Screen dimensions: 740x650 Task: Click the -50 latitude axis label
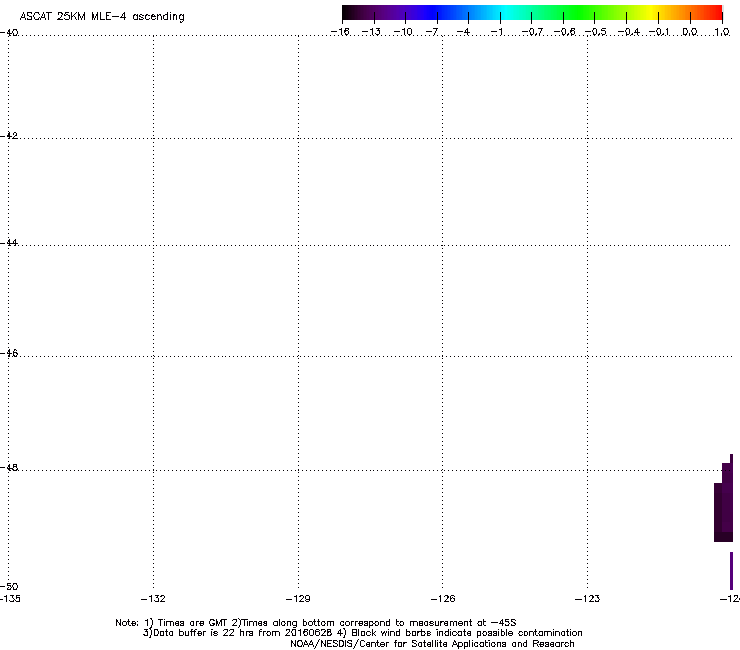9,586
